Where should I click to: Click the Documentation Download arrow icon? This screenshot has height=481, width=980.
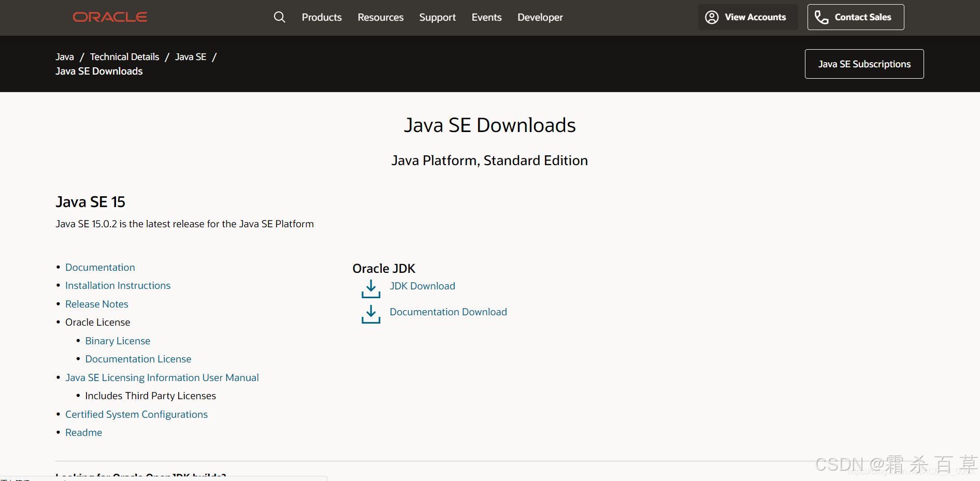(371, 314)
